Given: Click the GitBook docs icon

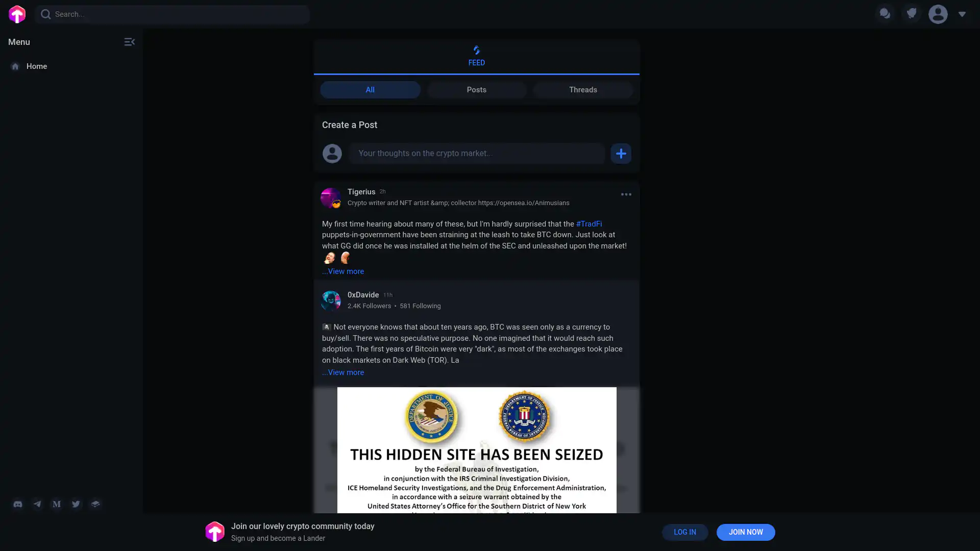Looking at the screenshot, I should coord(95,504).
